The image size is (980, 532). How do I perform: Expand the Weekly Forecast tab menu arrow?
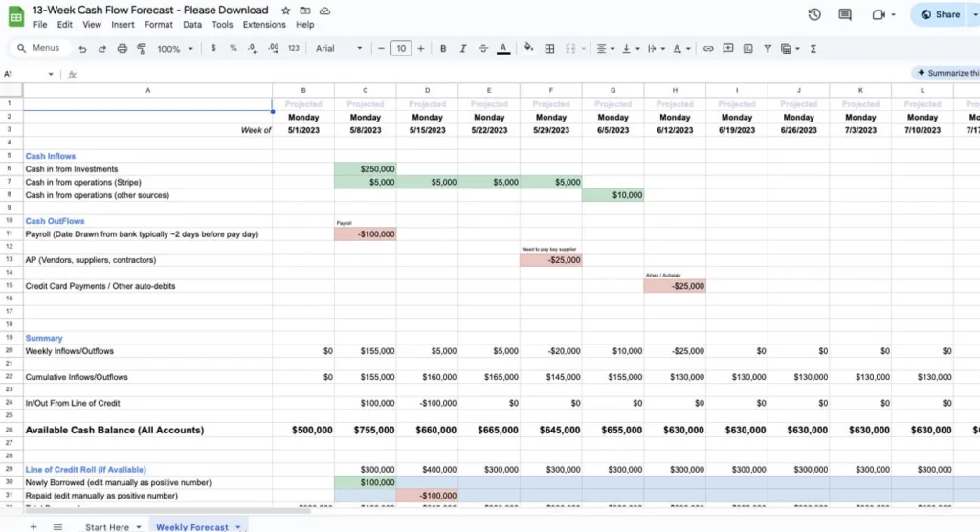coord(237,527)
